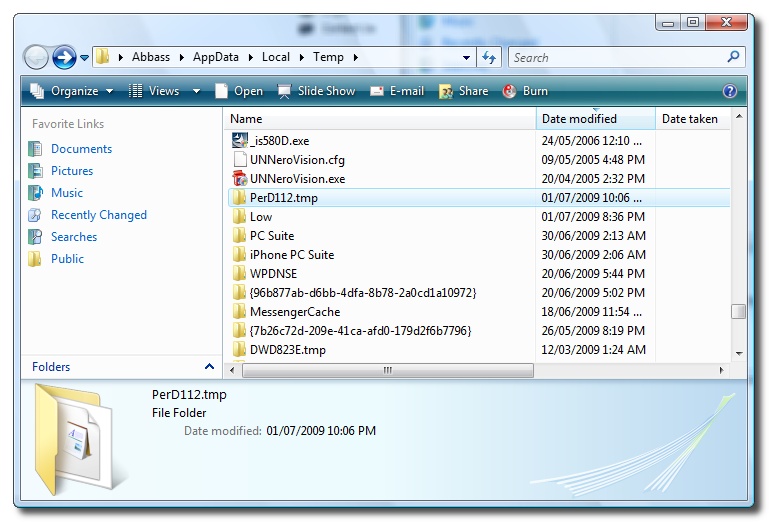Select the UNNeroVision.exe file icon
The height and width of the screenshot is (522, 769).
(239, 179)
